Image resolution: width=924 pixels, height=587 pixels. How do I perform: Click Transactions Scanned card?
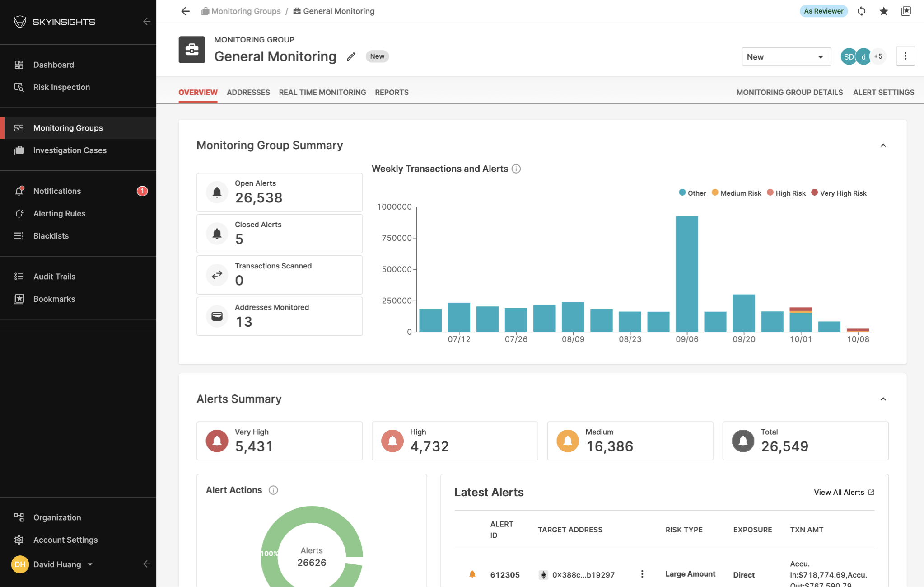pyautogui.click(x=280, y=275)
